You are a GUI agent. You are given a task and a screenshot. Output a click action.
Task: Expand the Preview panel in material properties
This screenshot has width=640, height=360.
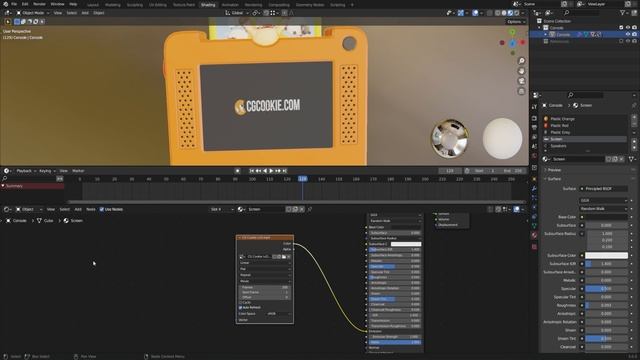(554, 170)
